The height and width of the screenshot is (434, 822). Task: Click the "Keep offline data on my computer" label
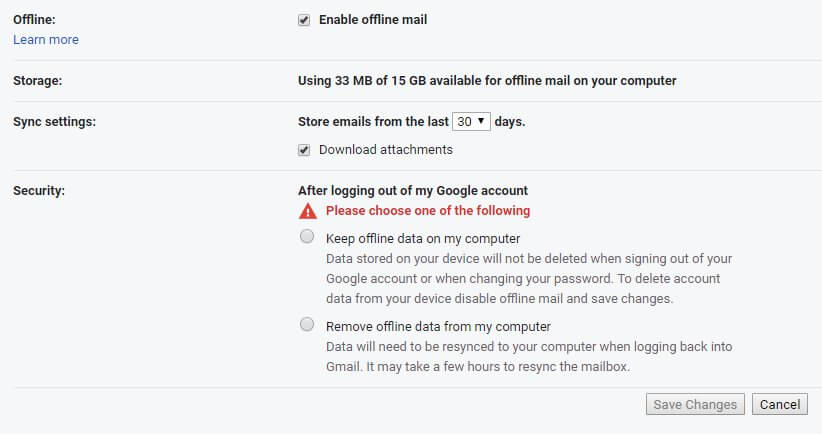pos(423,238)
